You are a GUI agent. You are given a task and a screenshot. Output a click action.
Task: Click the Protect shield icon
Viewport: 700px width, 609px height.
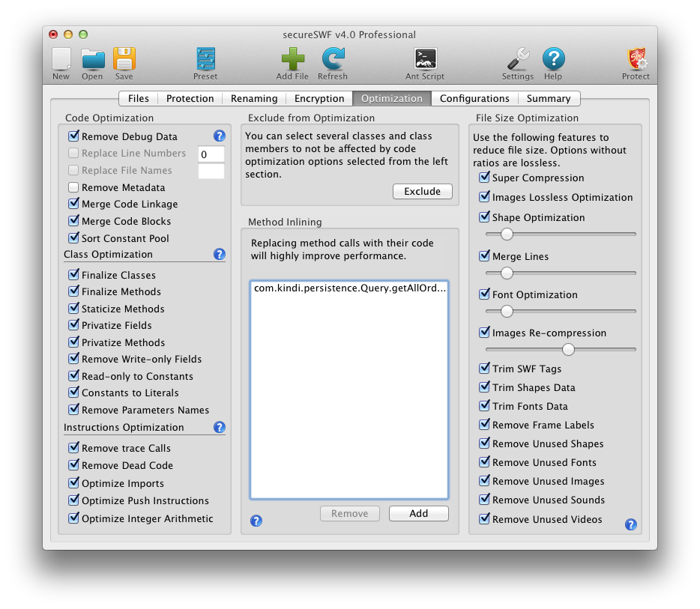click(x=636, y=59)
